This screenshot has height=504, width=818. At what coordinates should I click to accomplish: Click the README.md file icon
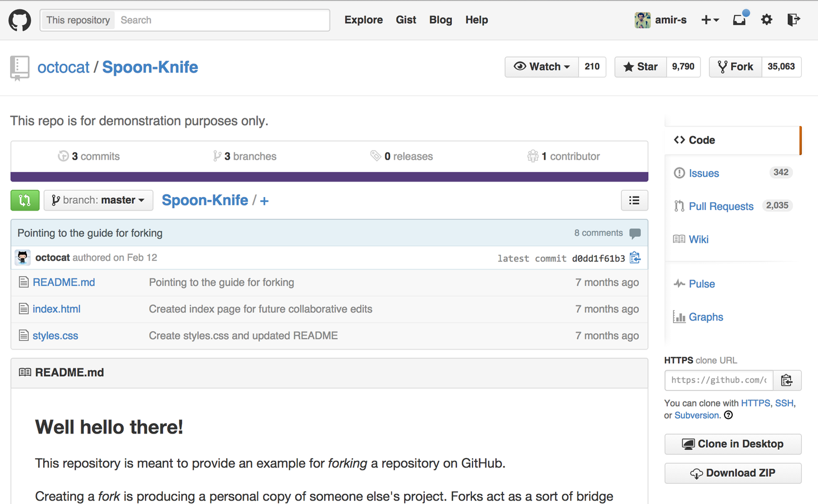[x=24, y=282]
